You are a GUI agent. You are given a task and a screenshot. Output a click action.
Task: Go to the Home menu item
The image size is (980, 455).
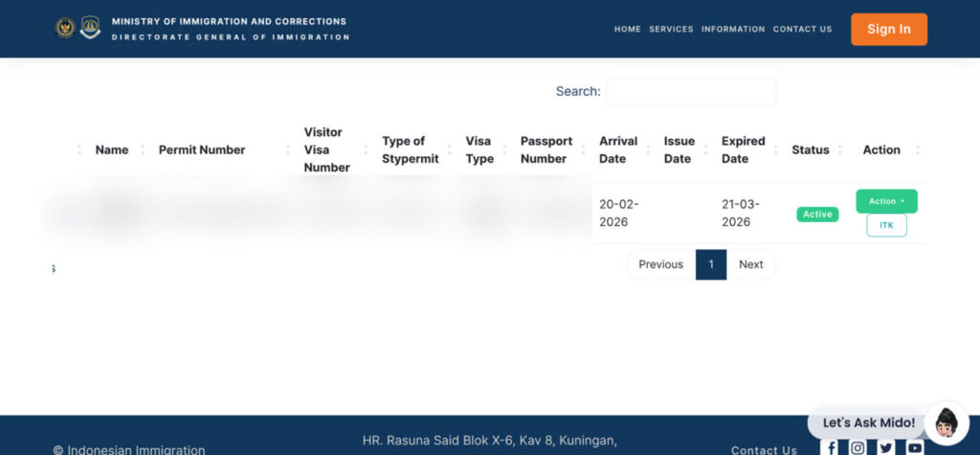(627, 29)
